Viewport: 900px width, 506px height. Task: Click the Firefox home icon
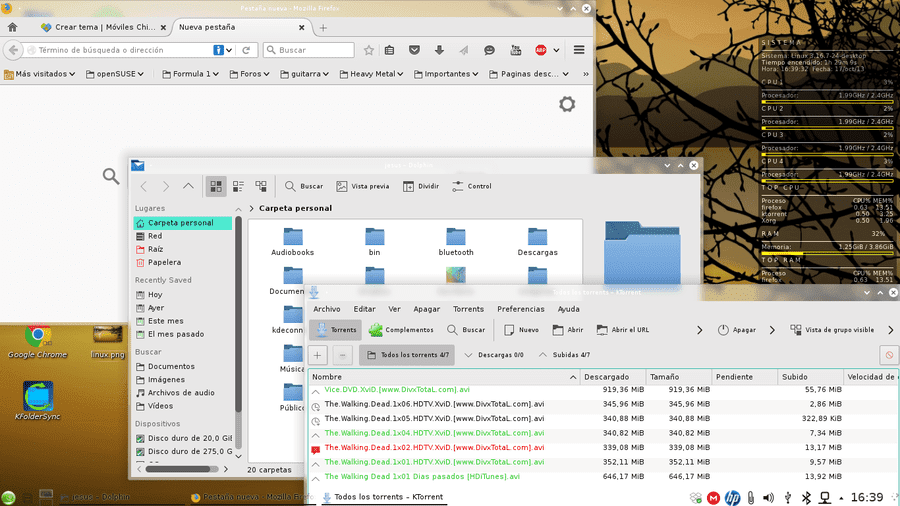[x=12, y=27]
